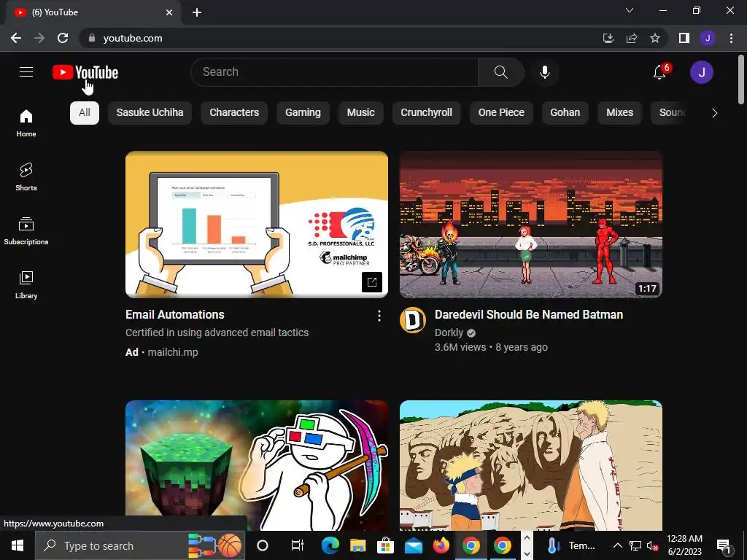This screenshot has height=560, width=747.
Task: Open the Email Automations ad title
Action: (175, 315)
